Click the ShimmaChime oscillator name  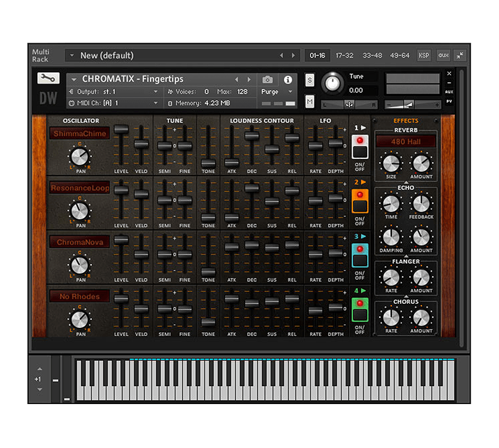[x=79, y=134]
